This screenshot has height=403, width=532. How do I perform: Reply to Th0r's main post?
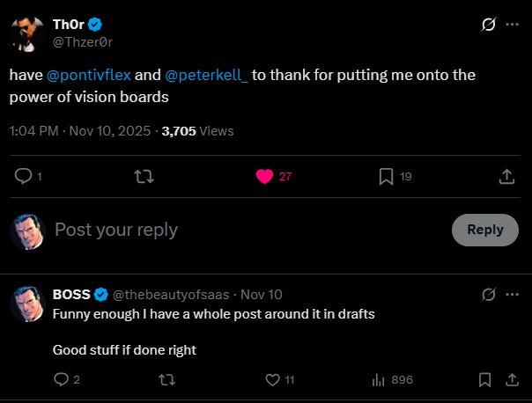(25, 177)
